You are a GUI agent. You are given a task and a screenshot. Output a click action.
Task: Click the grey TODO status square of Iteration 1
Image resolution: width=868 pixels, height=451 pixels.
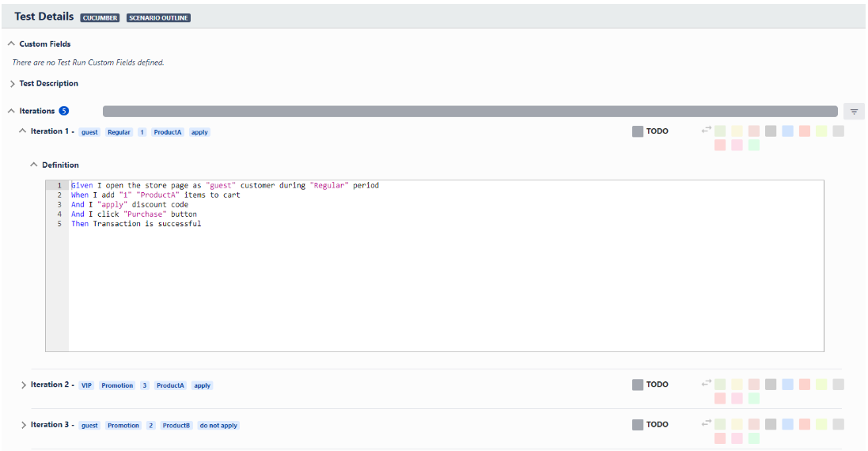pyautogui.click(x=638, y=131)
